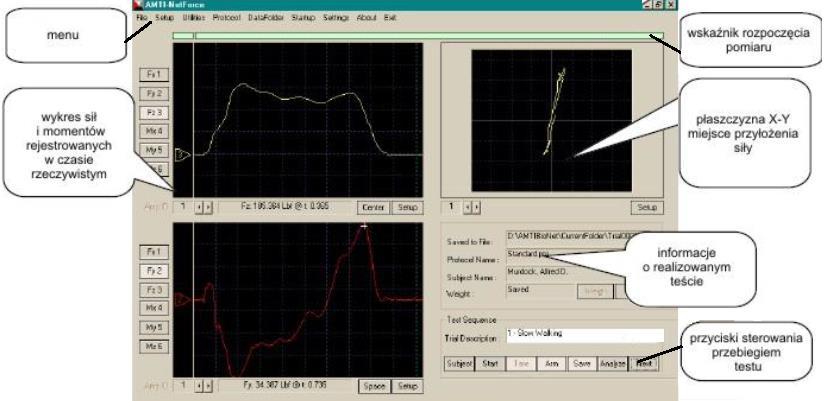Toggle My 5 channel on lower graph

[154, 327]
